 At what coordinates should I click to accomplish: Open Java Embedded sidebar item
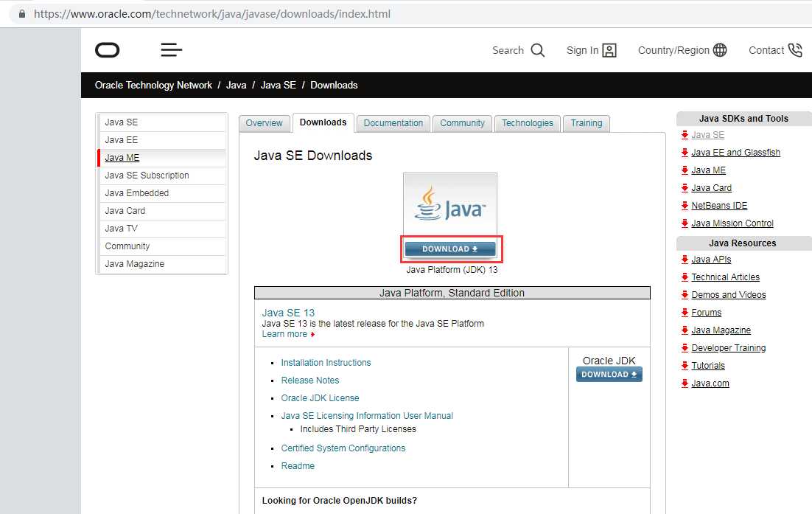coord(163,192)
